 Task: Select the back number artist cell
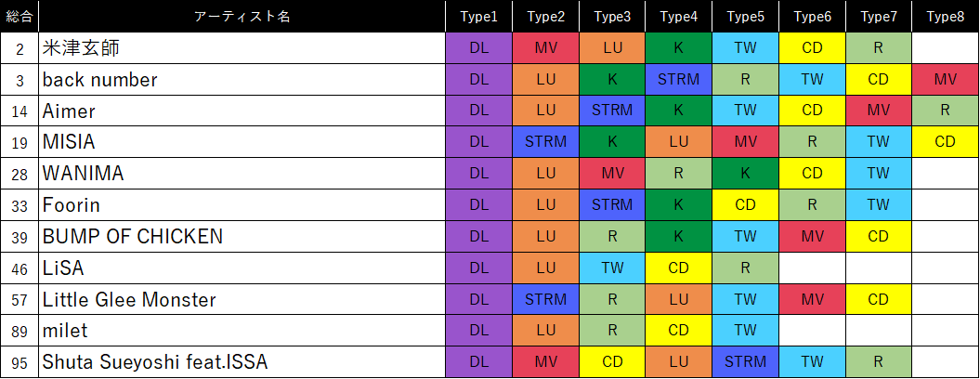[242, 80]
